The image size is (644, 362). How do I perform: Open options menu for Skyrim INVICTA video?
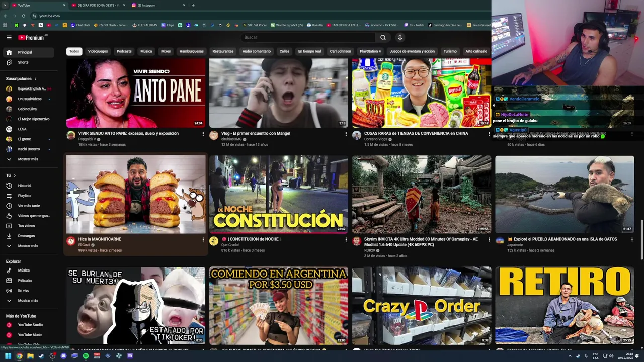(489, 239)
